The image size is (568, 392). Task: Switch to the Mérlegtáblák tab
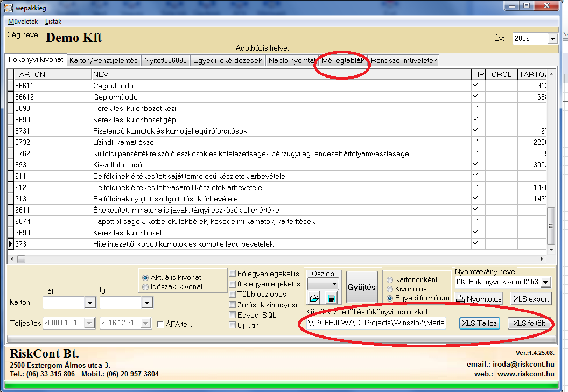point(343,60)
